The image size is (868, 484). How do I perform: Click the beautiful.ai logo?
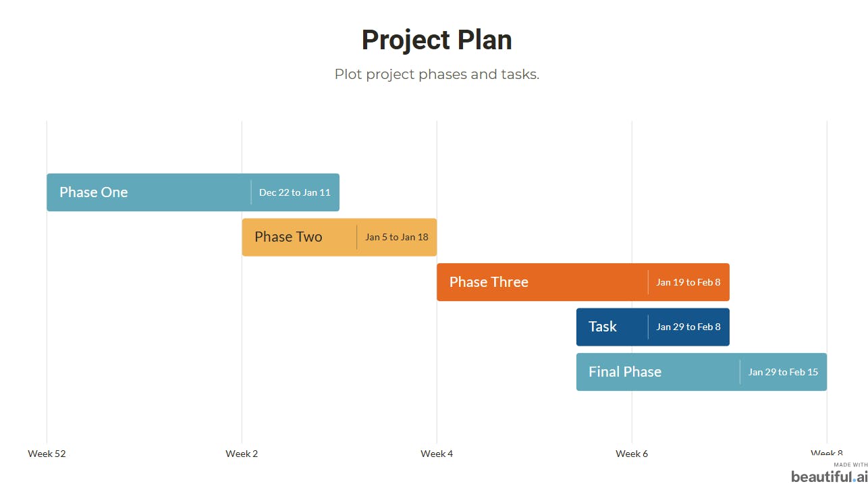pyautogui.click(x=829, y=477)
